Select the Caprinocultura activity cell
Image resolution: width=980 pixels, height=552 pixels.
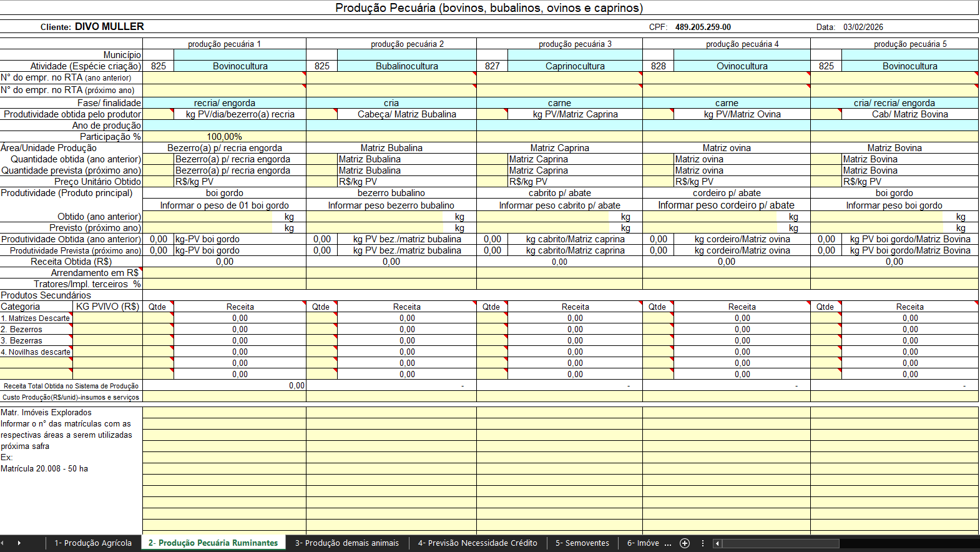coord(575,66)
